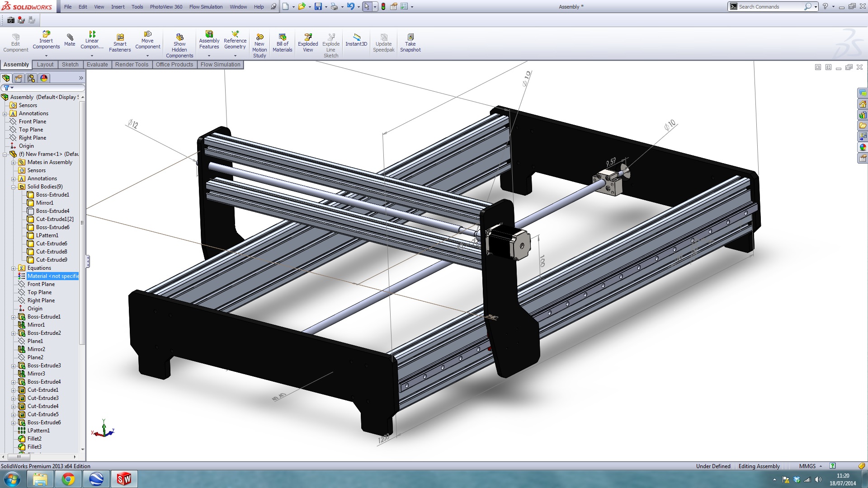The height and width of the screenshot is (488, 868).
Task: Open Smart Fasteners tool
Action: click(x=120, y=38)
